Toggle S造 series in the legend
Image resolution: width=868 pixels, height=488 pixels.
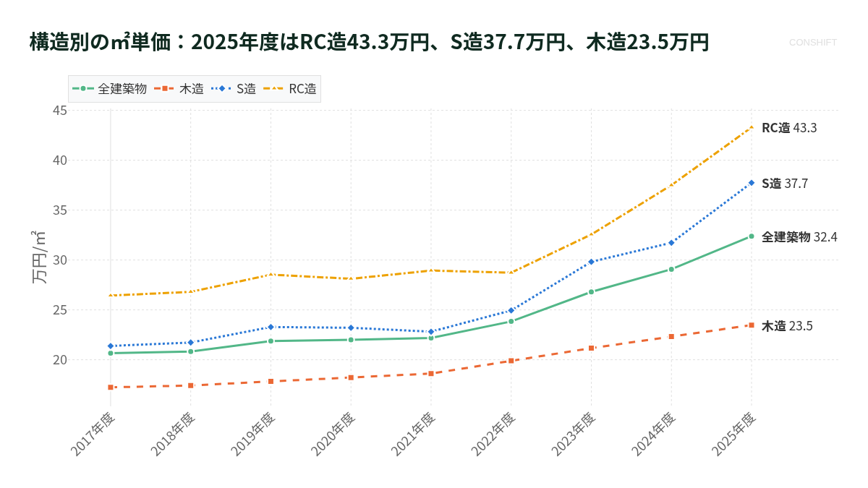click(x=234, y=89)
